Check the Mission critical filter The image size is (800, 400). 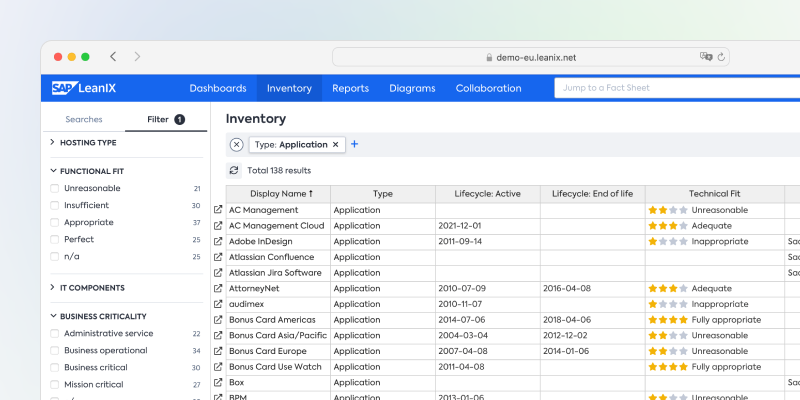point(55,385)
